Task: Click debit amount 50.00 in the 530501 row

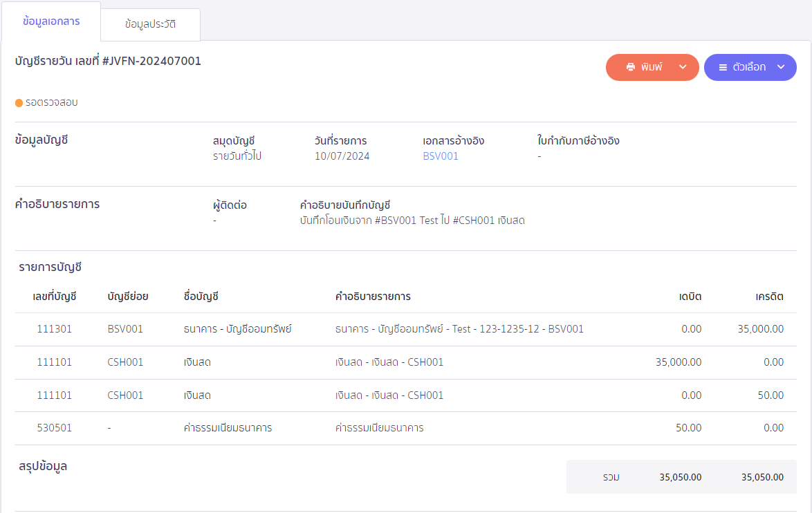Action: click(x=689, y=428)
